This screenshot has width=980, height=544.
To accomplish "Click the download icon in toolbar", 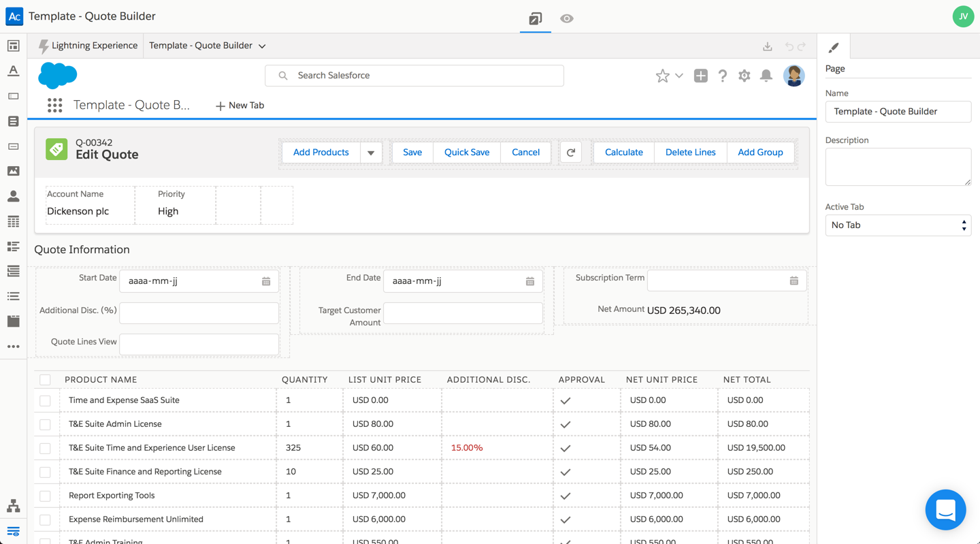I will (x=767, y=46).
